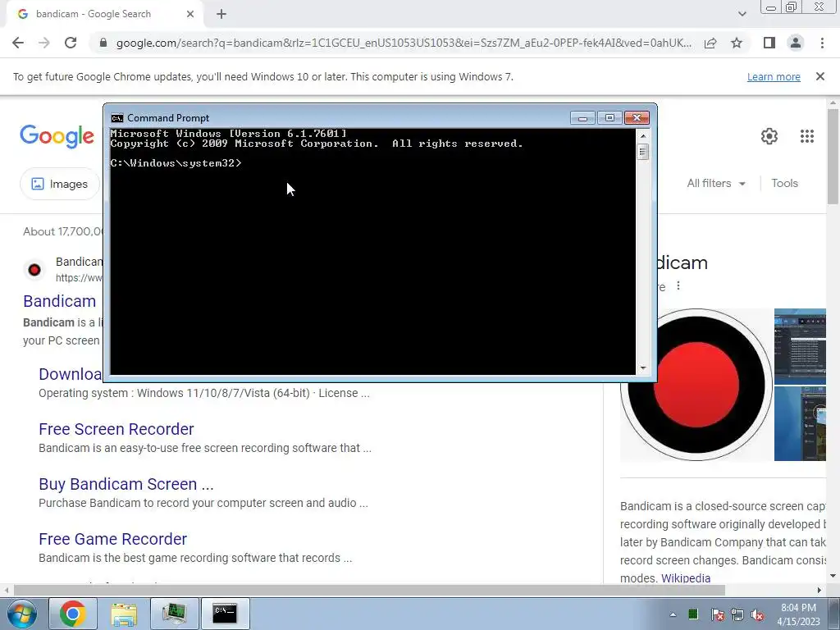Open the system monitor taskbar app
Screen dimensions: 840x630
pyautogui.click(x=174, y=614)
